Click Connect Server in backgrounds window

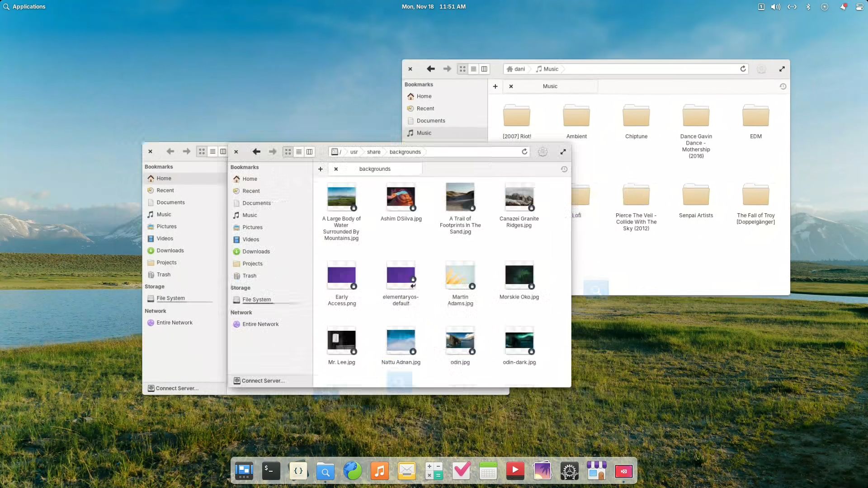(259, 381)
